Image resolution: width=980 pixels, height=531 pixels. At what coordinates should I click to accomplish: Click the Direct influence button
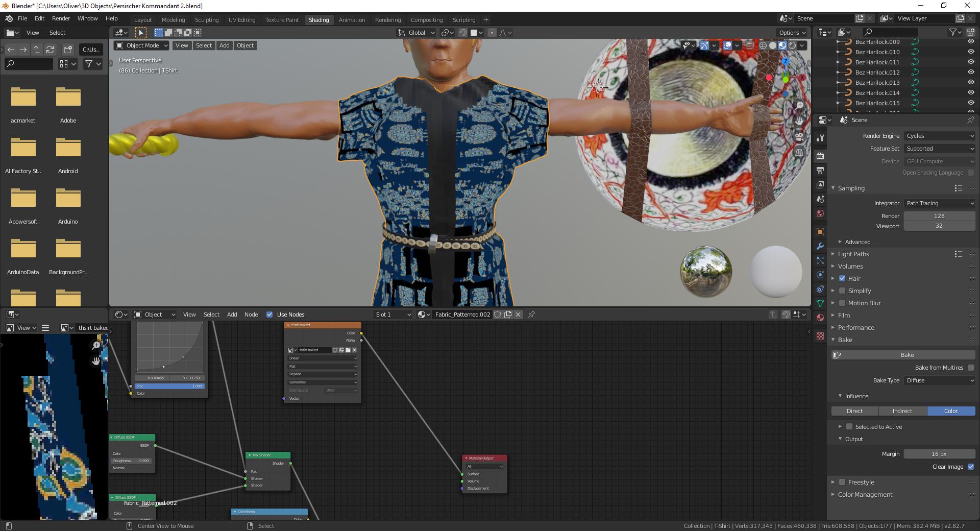click(854, 411)
